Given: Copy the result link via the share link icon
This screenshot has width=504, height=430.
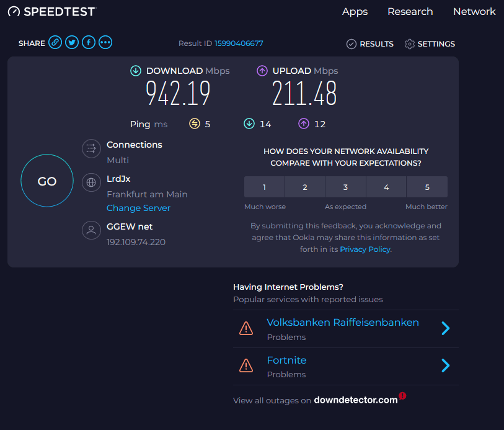Looking at the screenshot, I should pos(55,42).
